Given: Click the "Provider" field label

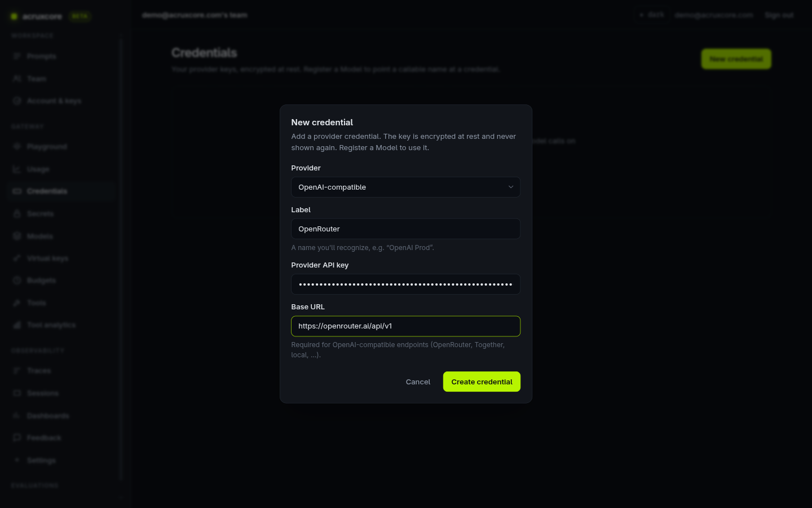Looking at the screenshot, I should tap(306, 168).
